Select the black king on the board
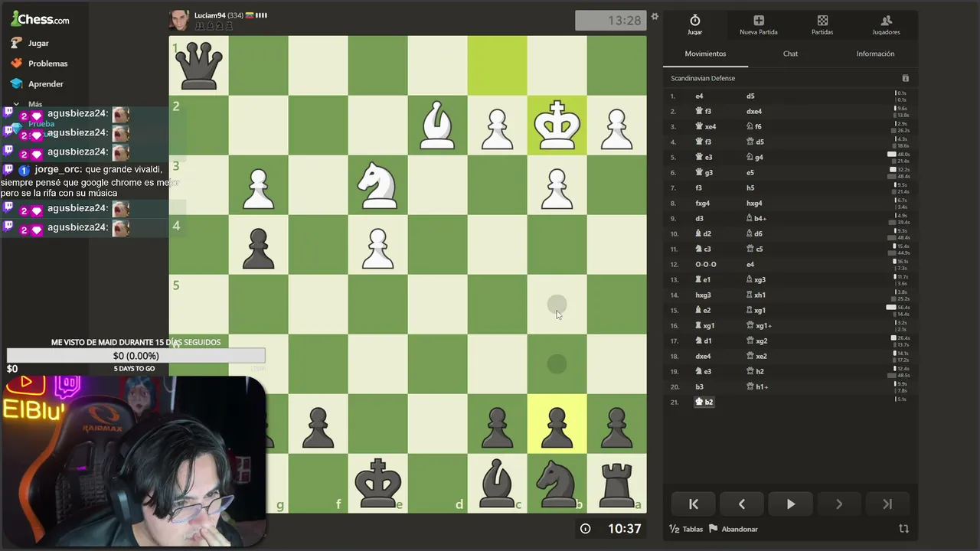 pyautogui.click(x=378, y=484)
